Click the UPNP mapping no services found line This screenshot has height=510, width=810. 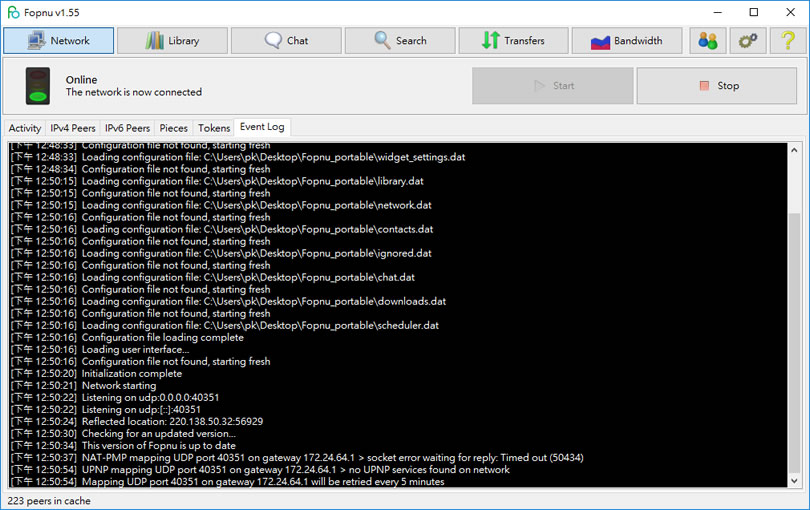click(x=260, y=470)
